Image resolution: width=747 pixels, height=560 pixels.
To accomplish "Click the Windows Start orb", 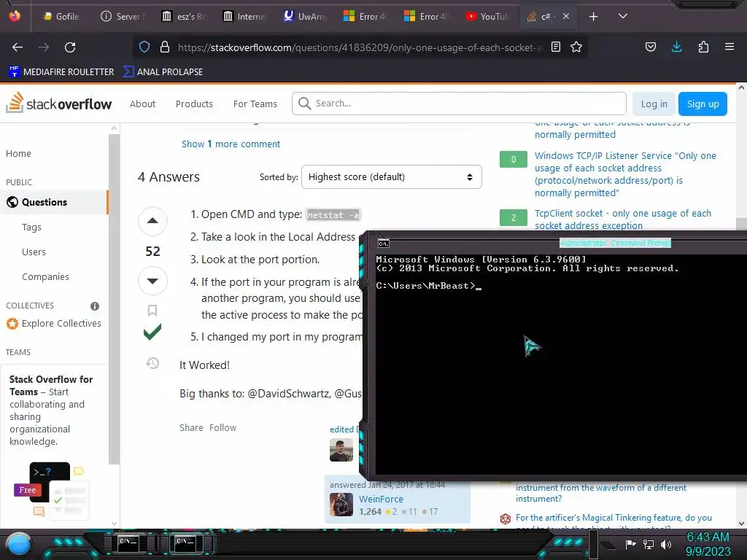I will 19,544.
